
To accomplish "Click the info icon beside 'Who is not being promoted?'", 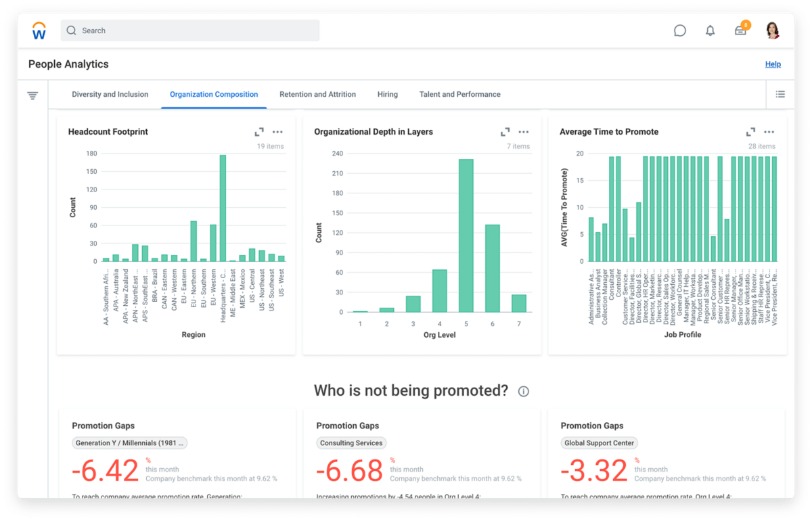I will click(523, 391).
